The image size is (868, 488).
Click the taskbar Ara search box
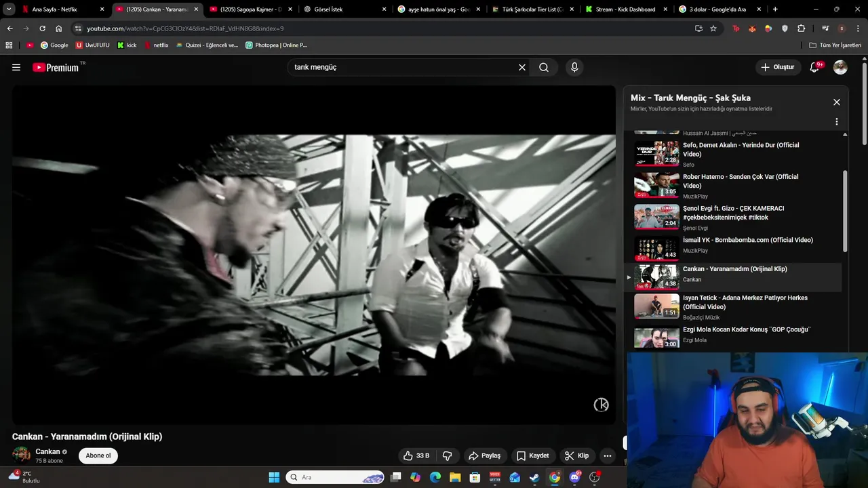(336, 477)
